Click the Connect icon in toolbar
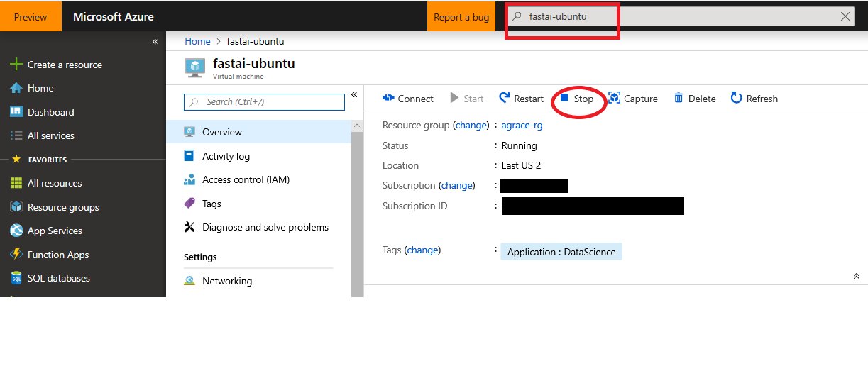The image size is (868, 388). pos(388,98)
